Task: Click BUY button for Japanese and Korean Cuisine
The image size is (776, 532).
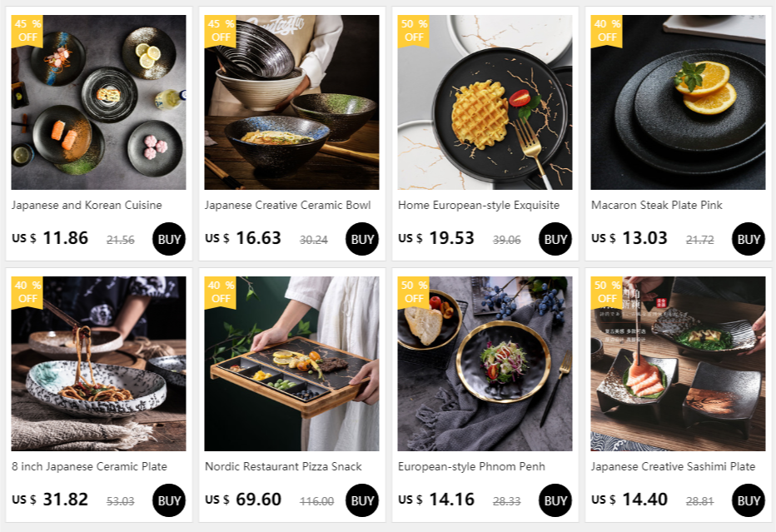Action: coord(169,239)
